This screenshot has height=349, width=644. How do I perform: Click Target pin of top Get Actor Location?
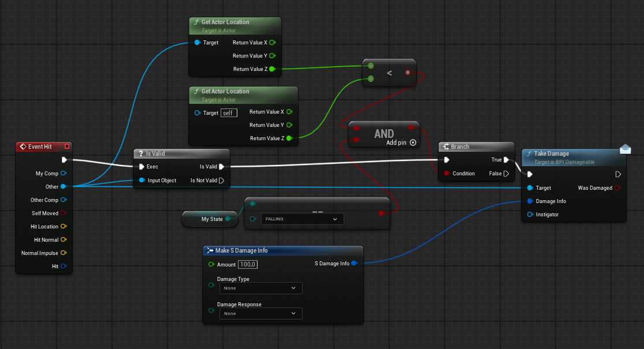click(197, 43)
